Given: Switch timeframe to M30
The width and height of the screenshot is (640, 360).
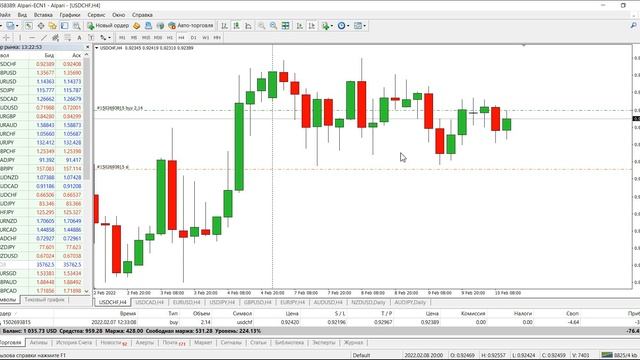Looking at the screenshot, I should (158, 38).
